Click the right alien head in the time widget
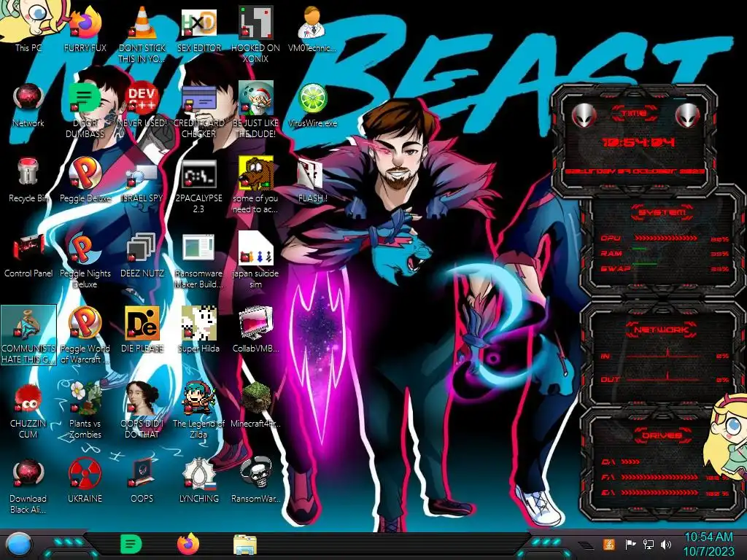The width and height of the screenshot is (747, 560). click(x=687, y=114)
